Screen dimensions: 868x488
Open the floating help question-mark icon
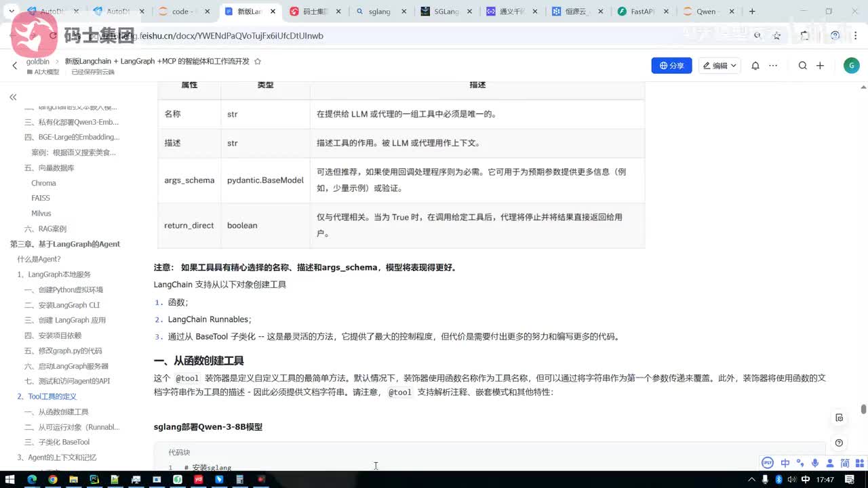click(x=840, y=443)
